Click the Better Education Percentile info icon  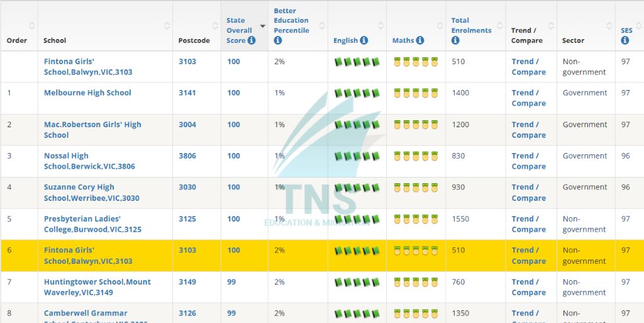pos(278,40)
